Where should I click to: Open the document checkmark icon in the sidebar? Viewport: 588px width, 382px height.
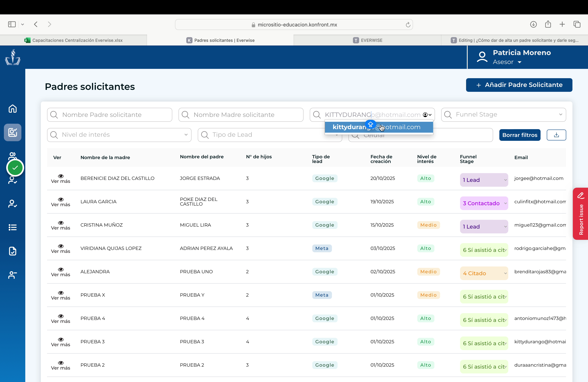coord(13,251)
